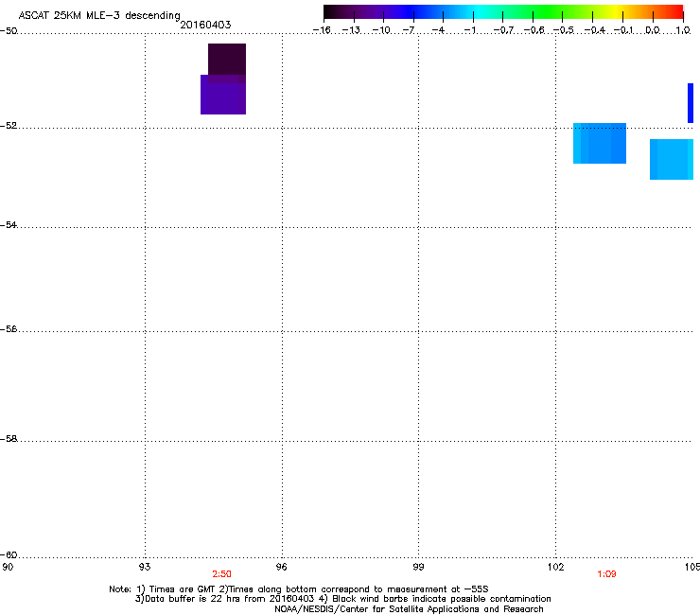The width and height of the screenshot is (700, 615).
Task: Click the '-50' latitude axis label
Action: coord(9,31)
